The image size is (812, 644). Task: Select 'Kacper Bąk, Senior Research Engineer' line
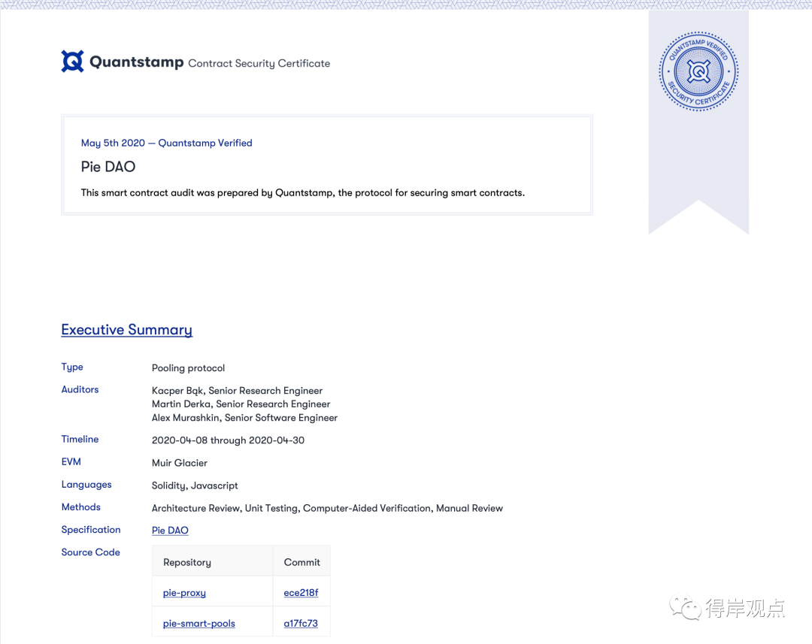tap(237, 391)
